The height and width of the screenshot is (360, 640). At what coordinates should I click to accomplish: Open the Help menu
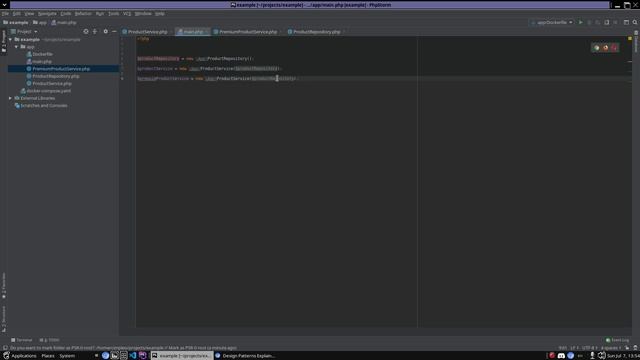tap(160, 13)
